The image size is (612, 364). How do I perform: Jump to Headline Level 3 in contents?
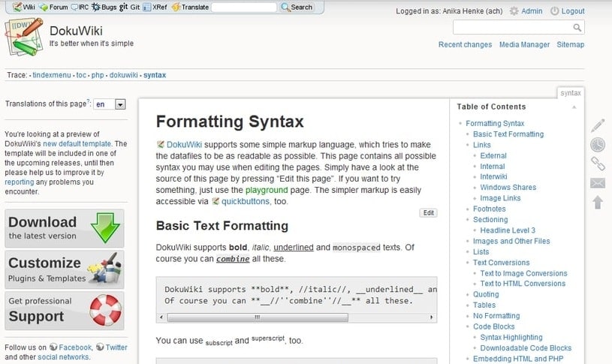point(508,230)
